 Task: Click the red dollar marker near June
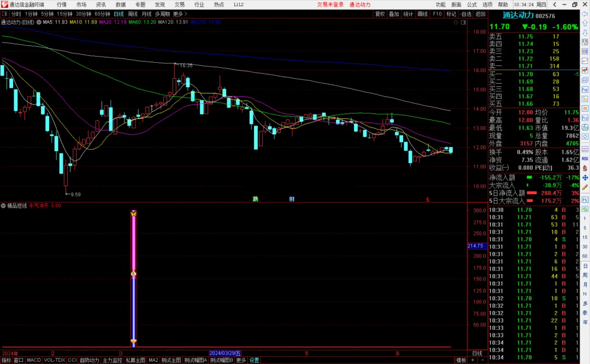pos(427,199)
